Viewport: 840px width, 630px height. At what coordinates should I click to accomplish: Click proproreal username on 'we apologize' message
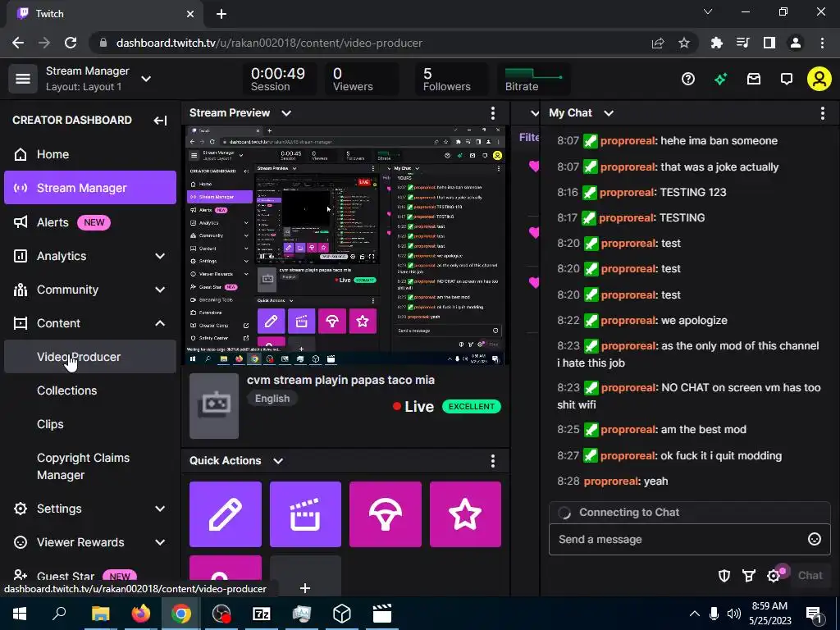[629, 321]
